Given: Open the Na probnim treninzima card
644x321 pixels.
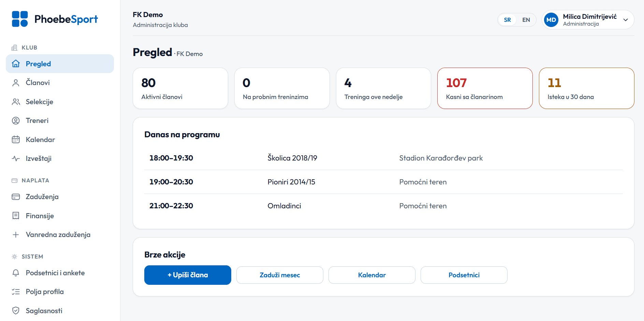Looking at the screenshot, I should [x=282, y=88].
